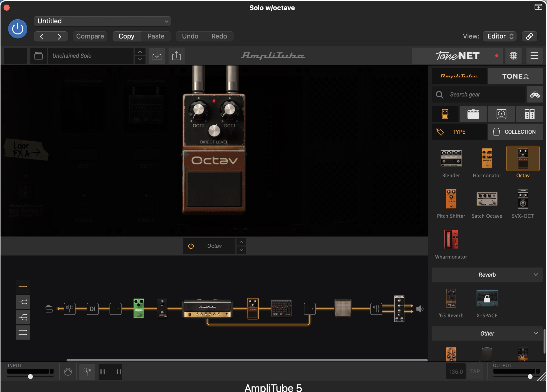Click the save preset download icon
The width and height of the screenshot is (547, 392).
[157, 56]
